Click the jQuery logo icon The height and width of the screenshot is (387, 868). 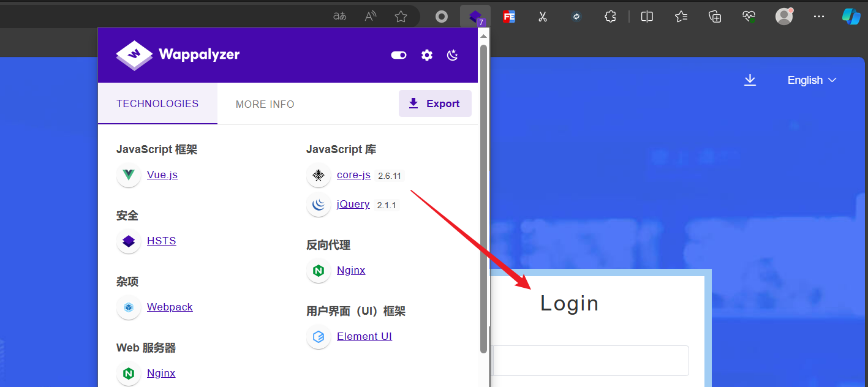click(x=319, y=205)
